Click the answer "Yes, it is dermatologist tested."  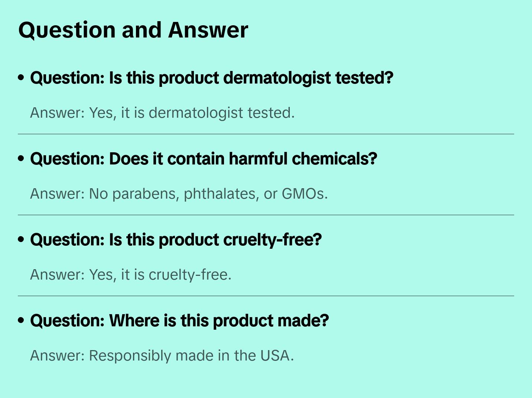[x=162, y=113]
